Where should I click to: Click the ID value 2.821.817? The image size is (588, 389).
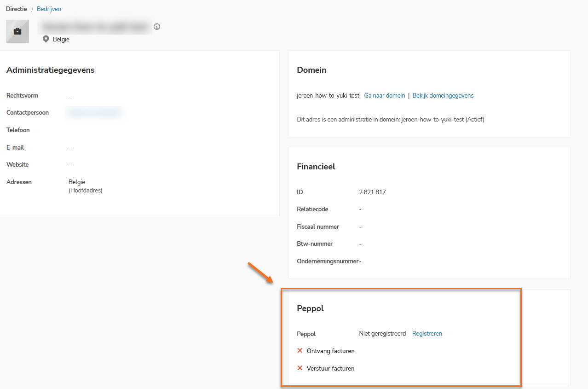pos(373,192)
